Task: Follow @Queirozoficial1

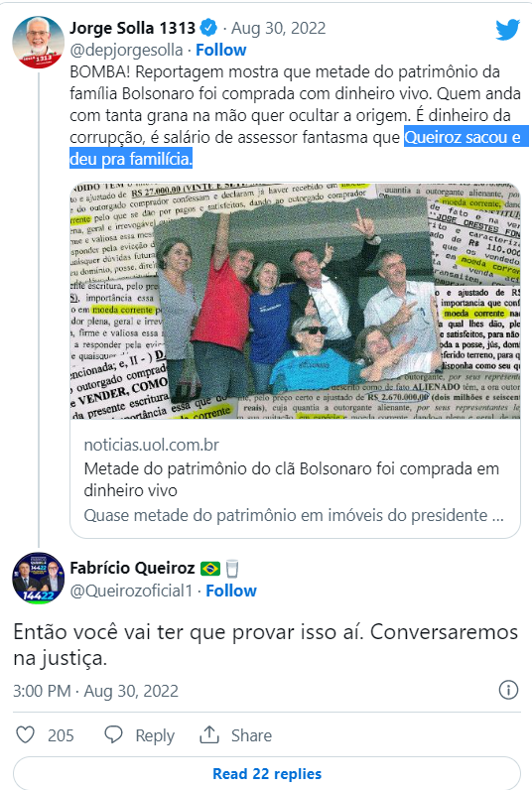Action: (230, 591)
